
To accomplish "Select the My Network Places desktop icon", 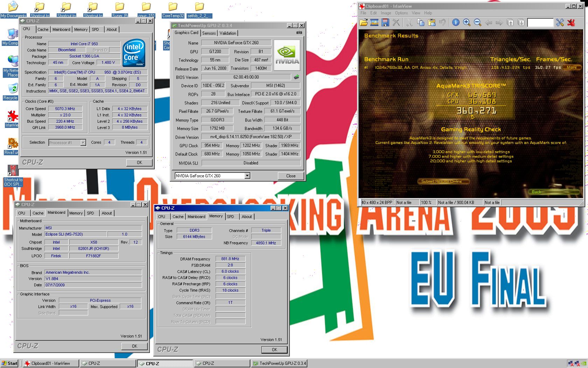I will 11,67.
